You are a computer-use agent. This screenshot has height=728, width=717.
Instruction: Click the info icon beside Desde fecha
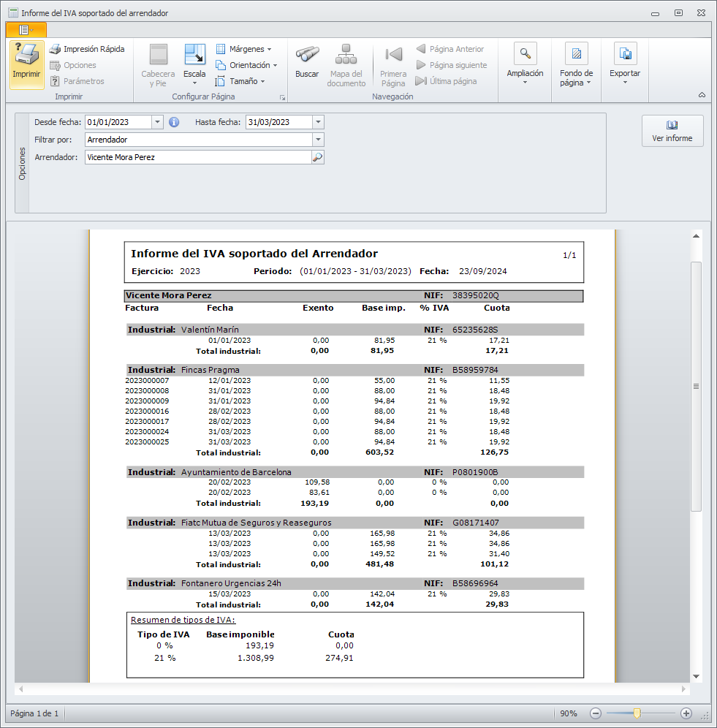click(174, 122)
